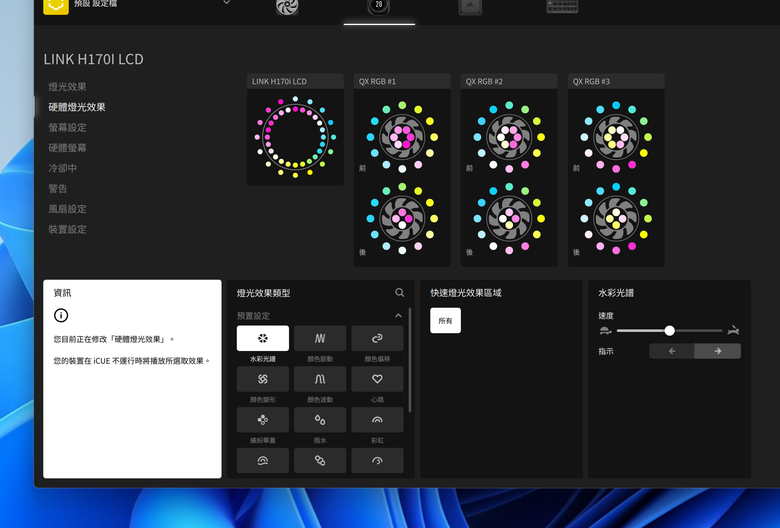Select QX RGB #2 front fan preview
The image size is (780, 528).
[509, 136]
